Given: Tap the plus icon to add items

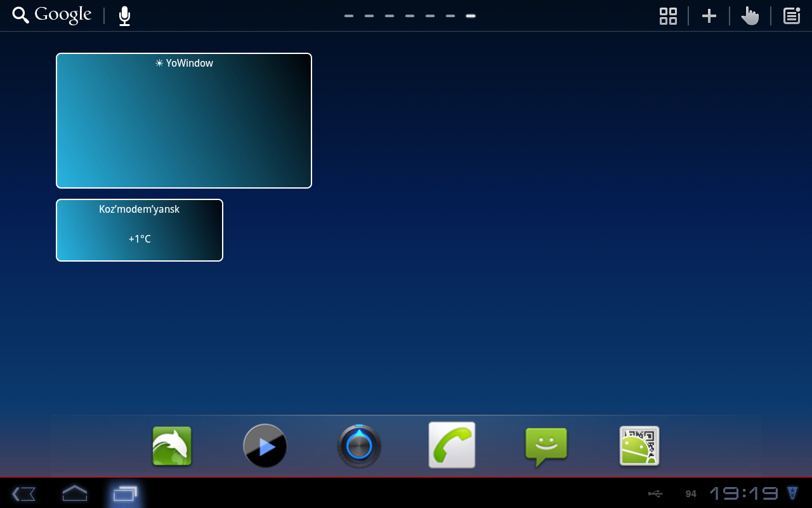Looking at the screenshot, I should 709,16.
